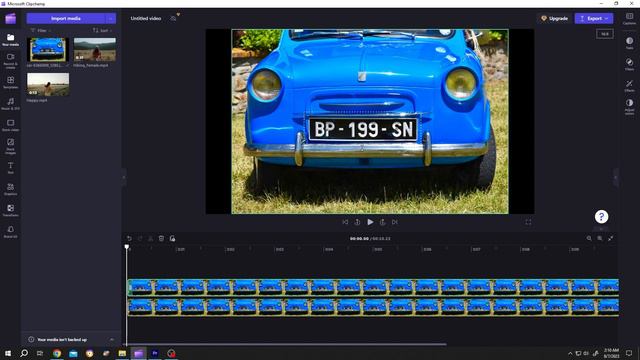Click the cloud sync icon beside title

(173, 18)
